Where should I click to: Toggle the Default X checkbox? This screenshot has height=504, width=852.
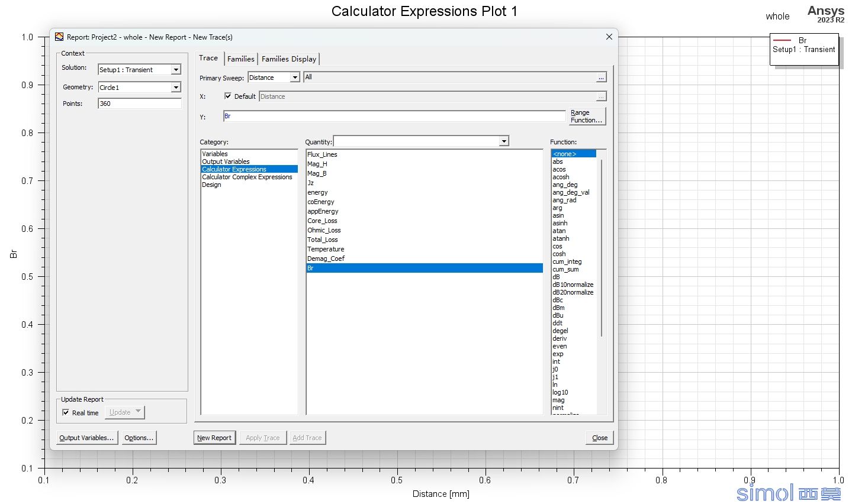tap(228, 96)
